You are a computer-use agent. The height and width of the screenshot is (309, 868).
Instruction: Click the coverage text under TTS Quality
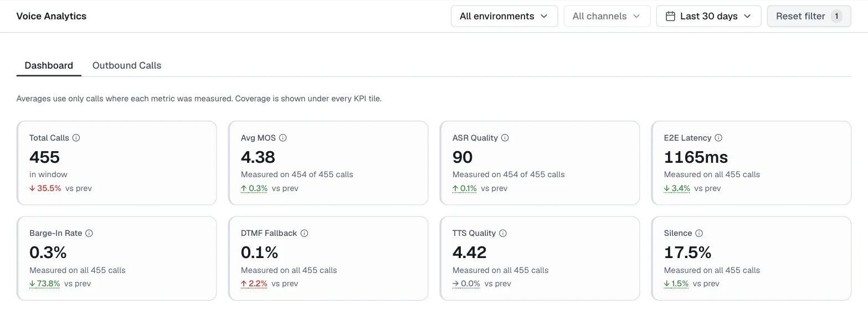click(x=500, y=270)
